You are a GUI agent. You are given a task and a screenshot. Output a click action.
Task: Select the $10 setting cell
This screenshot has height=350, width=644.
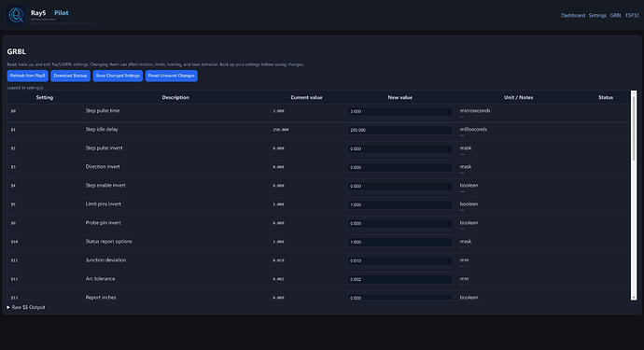tap(14, 242)
